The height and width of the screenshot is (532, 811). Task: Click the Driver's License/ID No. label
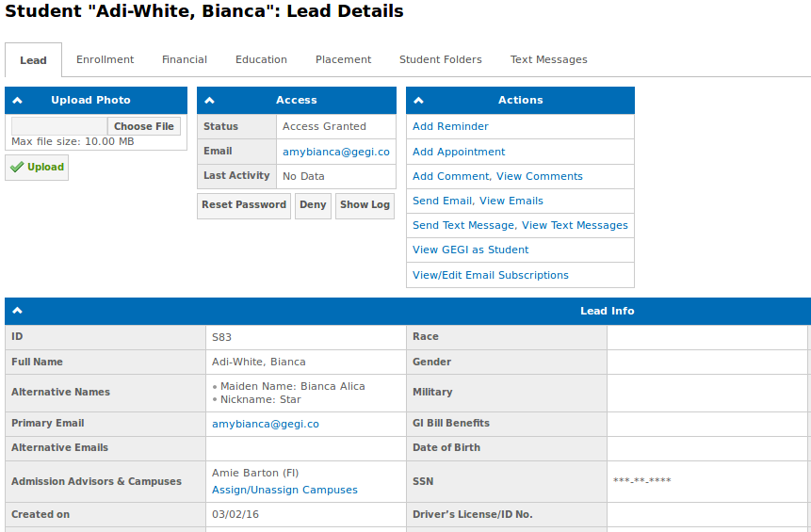tap(472, 514)
